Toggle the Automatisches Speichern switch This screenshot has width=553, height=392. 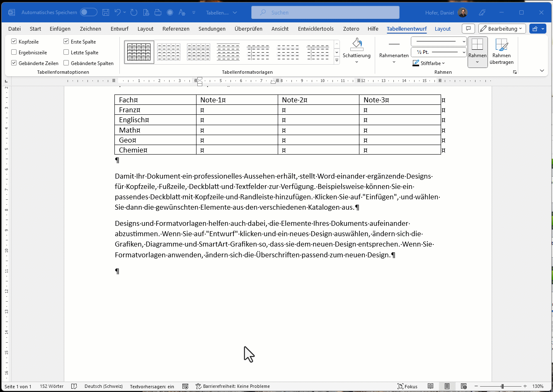click(88, 12)
